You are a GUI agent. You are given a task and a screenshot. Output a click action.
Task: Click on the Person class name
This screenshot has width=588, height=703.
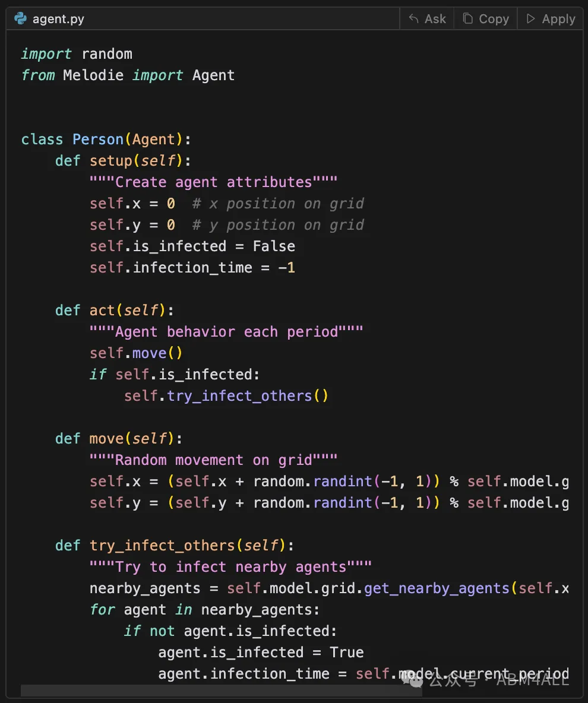click(x=98, y=140)
